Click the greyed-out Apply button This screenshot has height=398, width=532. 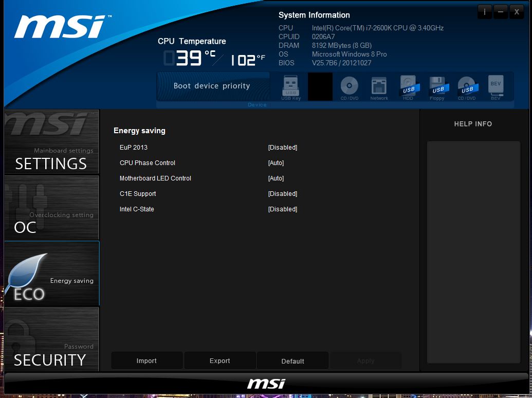tap(366, 360)
